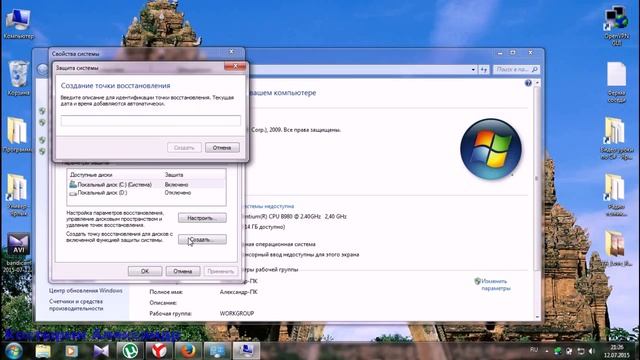Viewport: 640px width, 360px height.
Task: Click the refresh button beside address bar
Action: point(484,70)
